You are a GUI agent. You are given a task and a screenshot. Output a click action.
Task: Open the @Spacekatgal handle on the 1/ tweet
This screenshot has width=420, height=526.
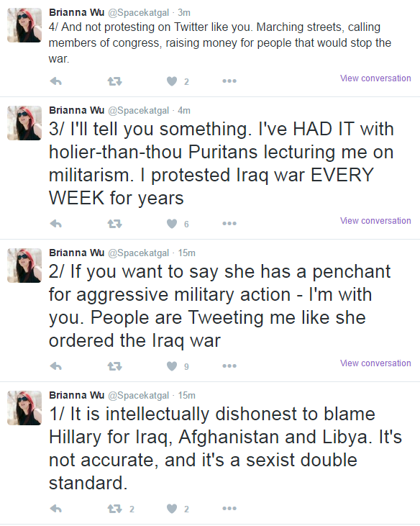[138, 396]
